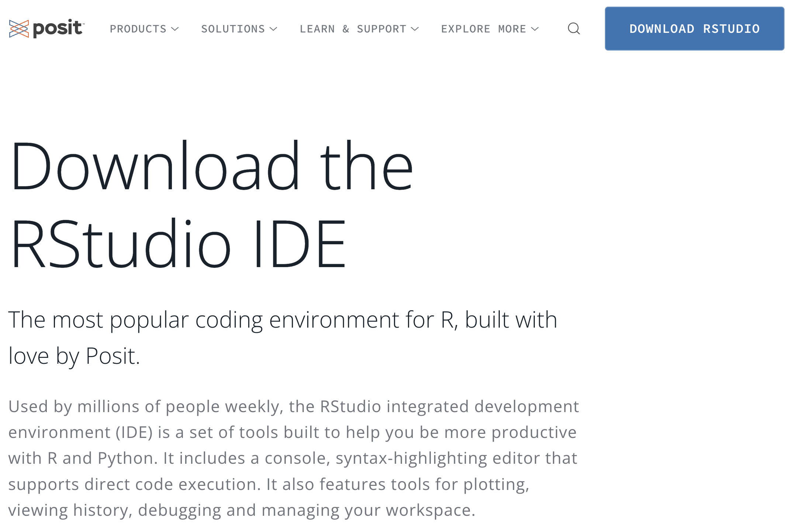This screenshot has width=793, height=532.
Task: Expand the Products chevron arrow
Action: click(x=175, y=29)
